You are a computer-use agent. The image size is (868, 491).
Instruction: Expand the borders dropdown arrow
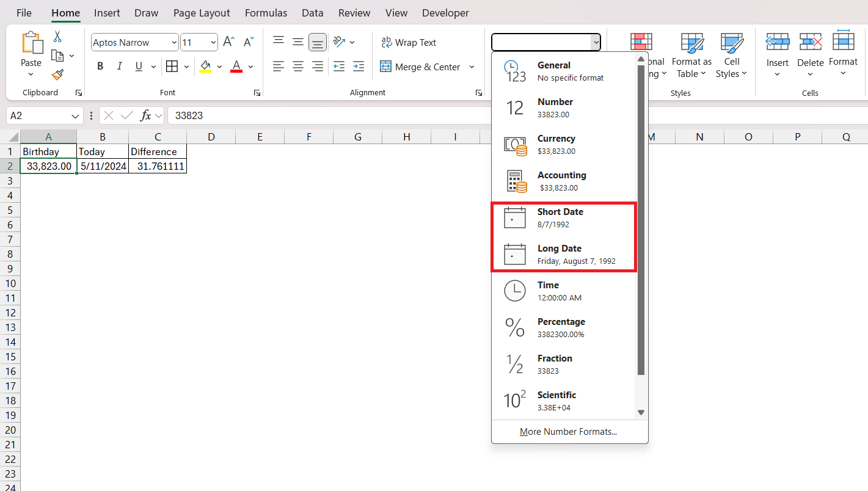186,67
